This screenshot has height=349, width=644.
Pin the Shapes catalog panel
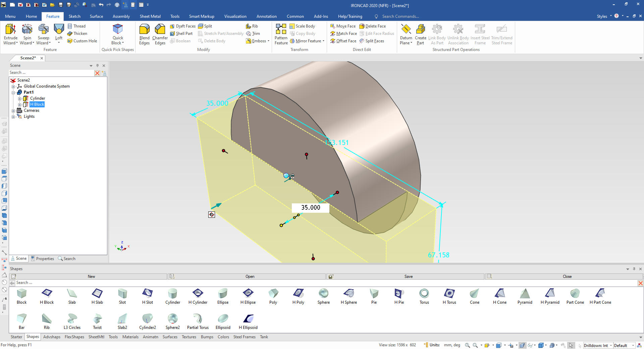pyautogui.click(x=634, y=269)
